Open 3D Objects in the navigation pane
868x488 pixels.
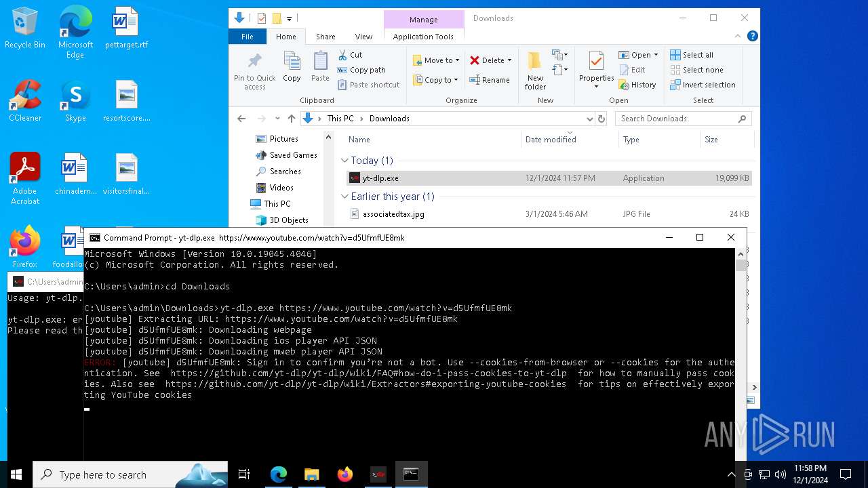[281, 220]
